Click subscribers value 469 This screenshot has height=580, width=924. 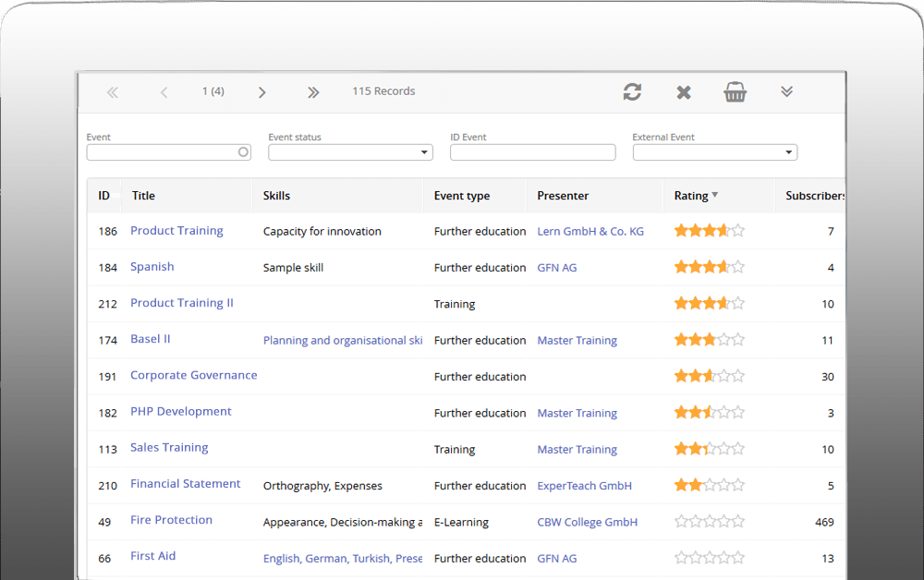coord(824,523)
